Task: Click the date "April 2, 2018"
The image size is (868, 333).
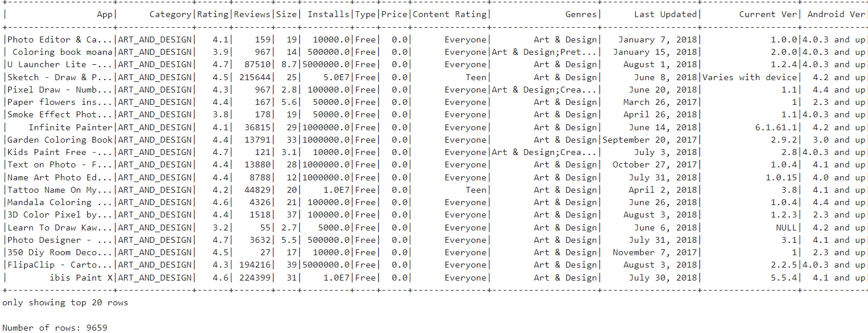Action: tap(663, 190)
